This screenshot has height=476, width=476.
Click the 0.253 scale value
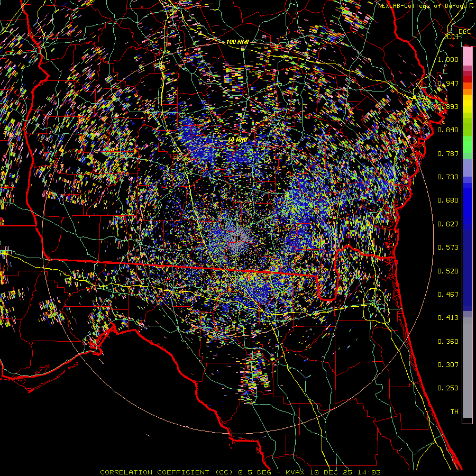coord(448,388)
